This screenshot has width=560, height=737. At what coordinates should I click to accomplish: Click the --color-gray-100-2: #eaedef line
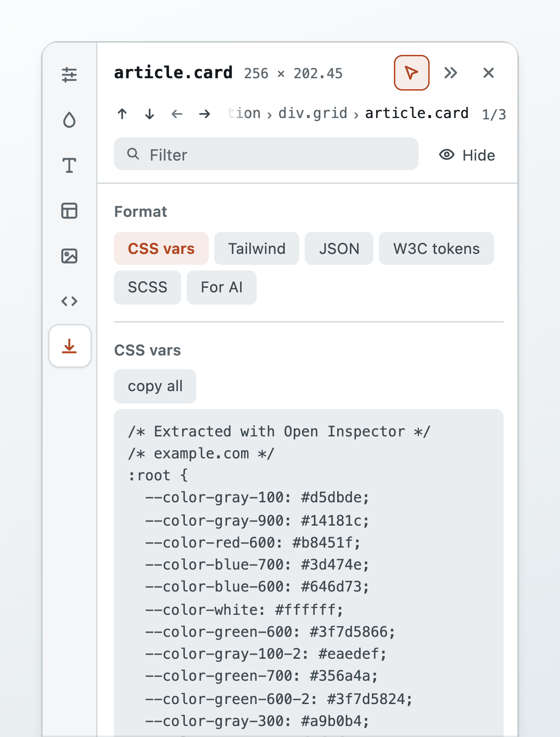pos(266,654)
